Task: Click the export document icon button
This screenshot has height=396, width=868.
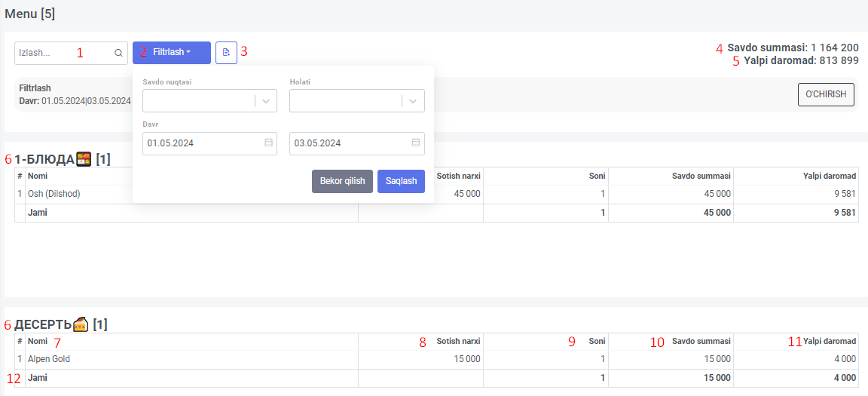Action: 226,53
